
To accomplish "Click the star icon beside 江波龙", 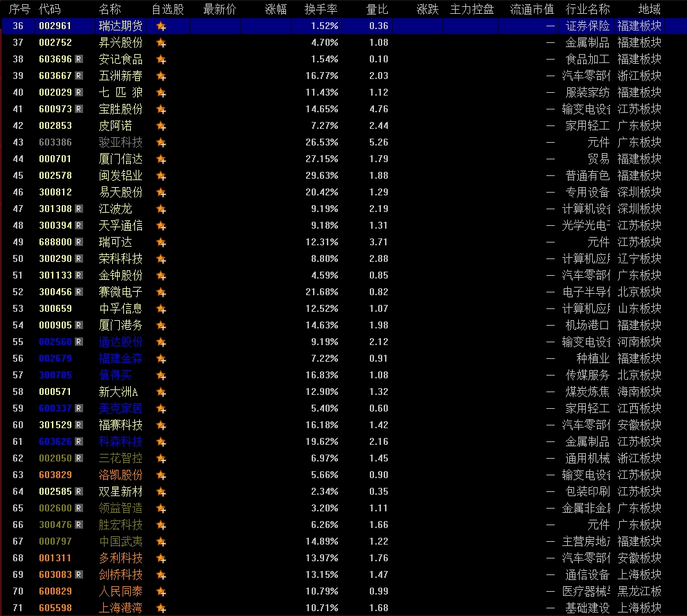I will click(161, 209).
